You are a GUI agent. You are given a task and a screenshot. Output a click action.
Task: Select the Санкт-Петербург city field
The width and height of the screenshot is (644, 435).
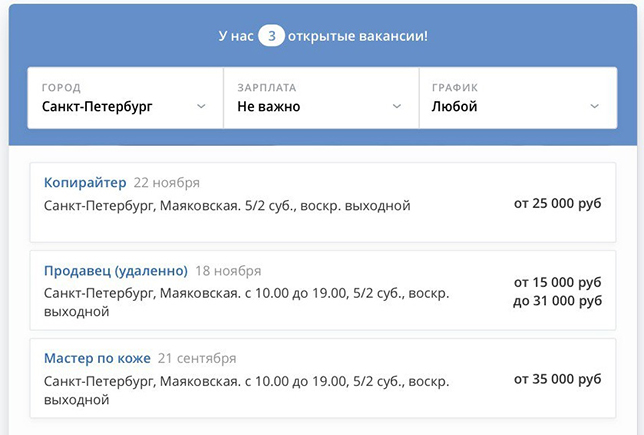click(125, 98)
